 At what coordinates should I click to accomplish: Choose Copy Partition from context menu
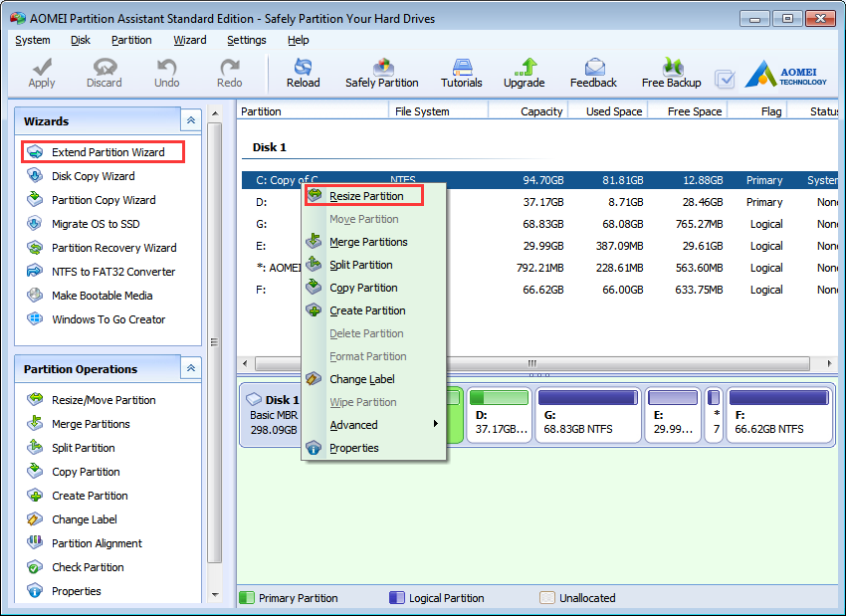(x=373, y=288)
